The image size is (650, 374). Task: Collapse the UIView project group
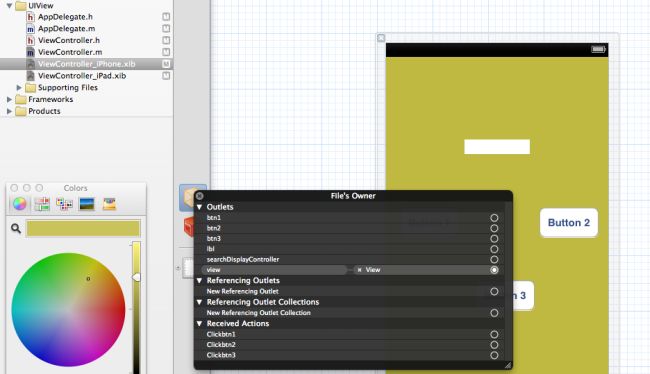9,6
